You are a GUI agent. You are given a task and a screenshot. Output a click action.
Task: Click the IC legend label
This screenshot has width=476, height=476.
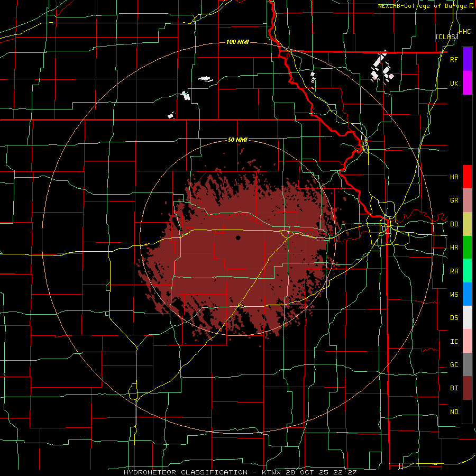454,342
